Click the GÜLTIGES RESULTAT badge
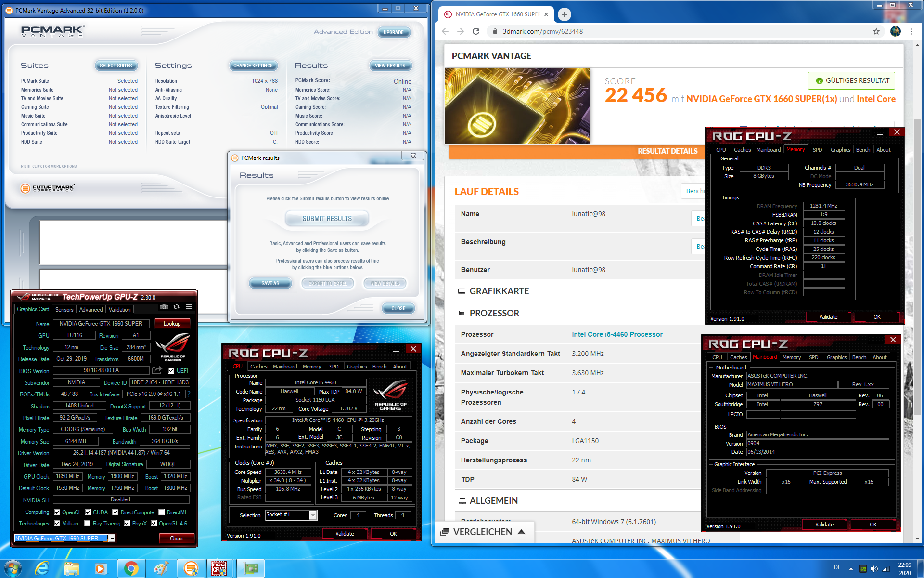Image resolution: width=924 pixels, height=578 pixels. 851,80
